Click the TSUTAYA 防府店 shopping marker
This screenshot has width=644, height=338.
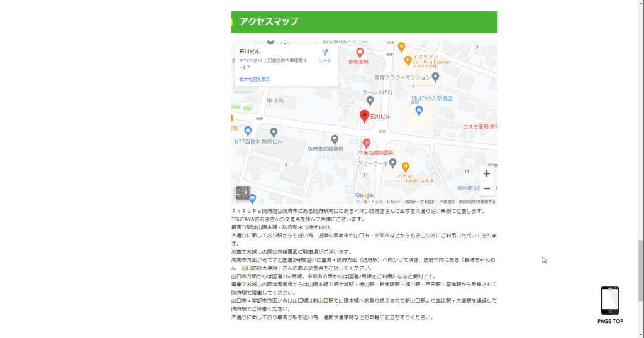pos(418,111)
